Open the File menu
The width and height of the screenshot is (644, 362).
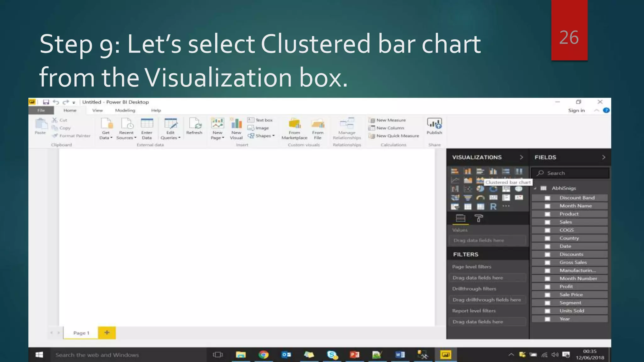click(x=41, y=110)
